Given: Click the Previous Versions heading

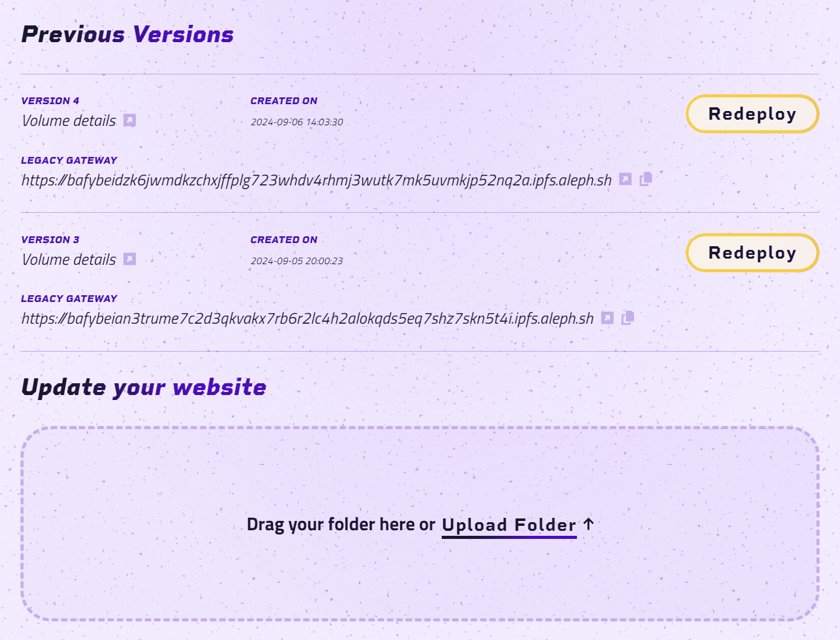Looking at the screenshot, I should [x=127, y=35].
